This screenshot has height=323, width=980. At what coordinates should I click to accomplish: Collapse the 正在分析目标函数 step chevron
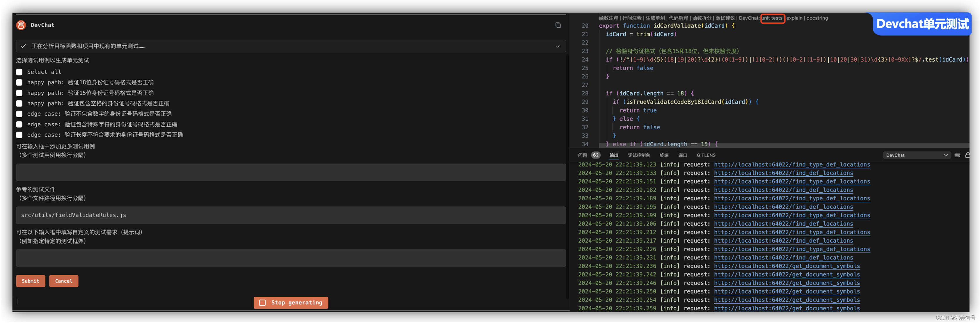[x=557, y=47]
